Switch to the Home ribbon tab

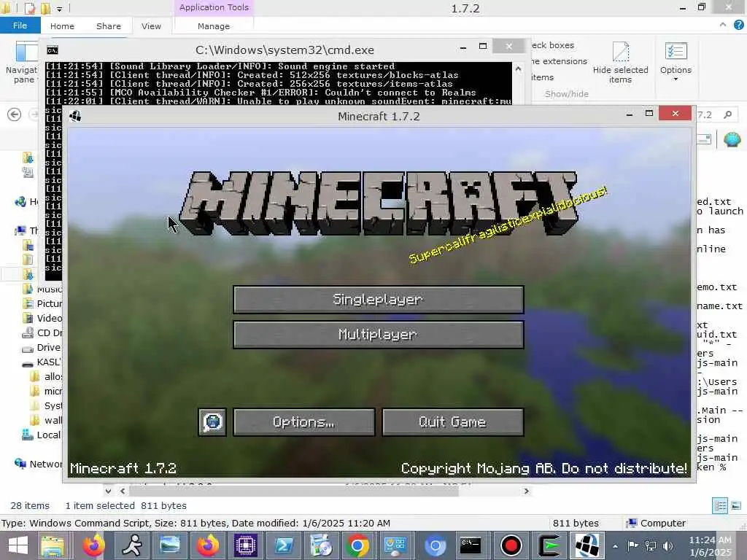(63, 26)
